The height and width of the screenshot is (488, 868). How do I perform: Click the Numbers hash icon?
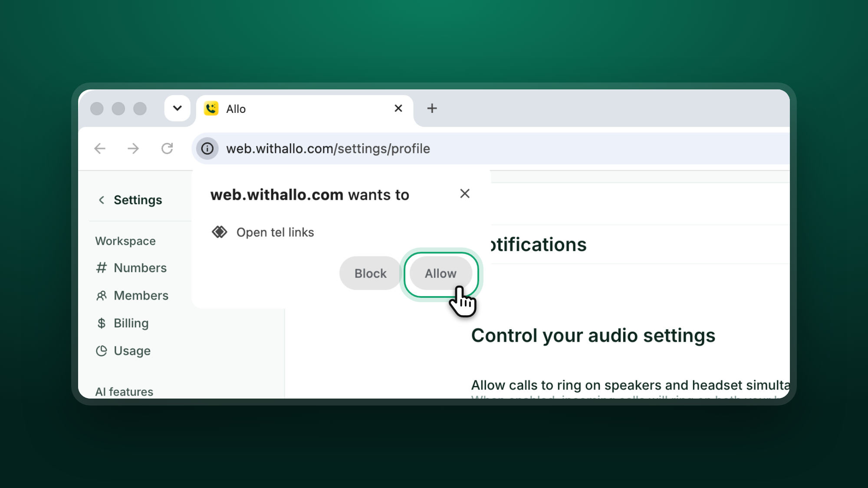(x=102, y=268)
